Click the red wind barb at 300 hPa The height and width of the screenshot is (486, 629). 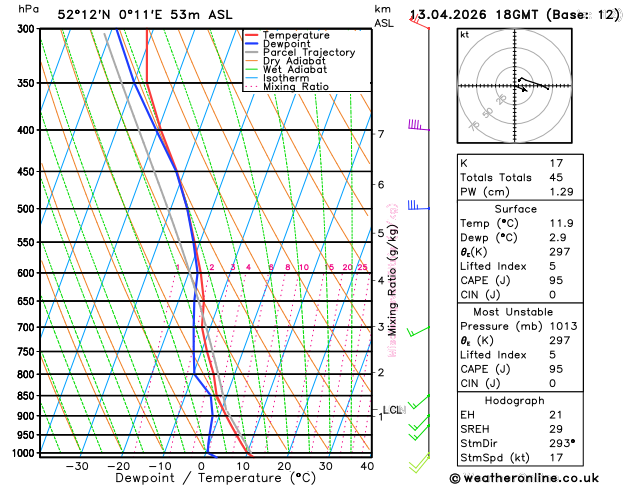(x=419, y=22)
